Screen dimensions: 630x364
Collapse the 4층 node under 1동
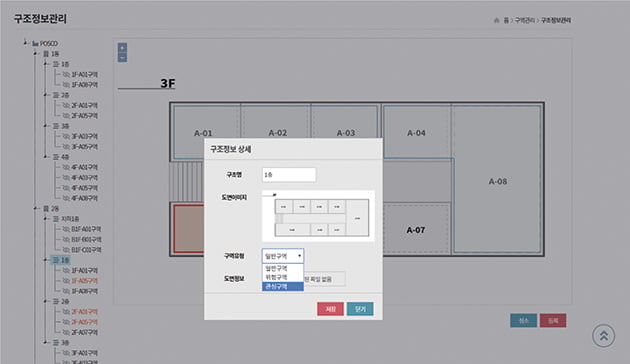(46, 157)
